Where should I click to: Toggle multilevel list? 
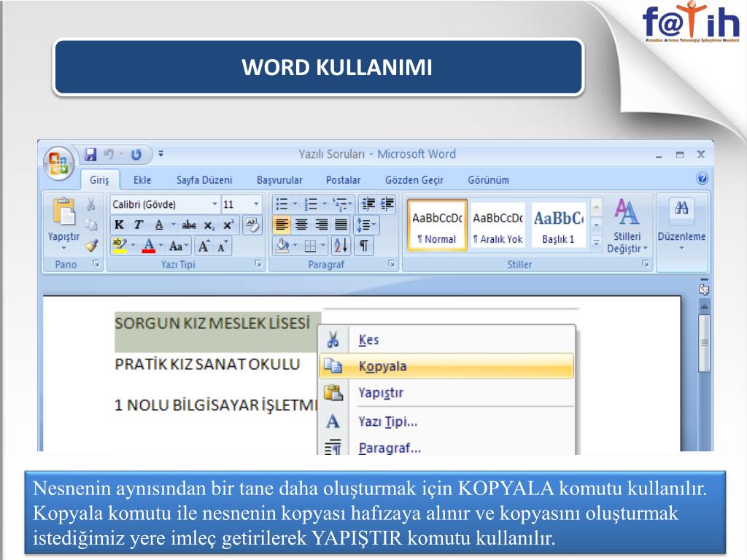coord(340,205)
